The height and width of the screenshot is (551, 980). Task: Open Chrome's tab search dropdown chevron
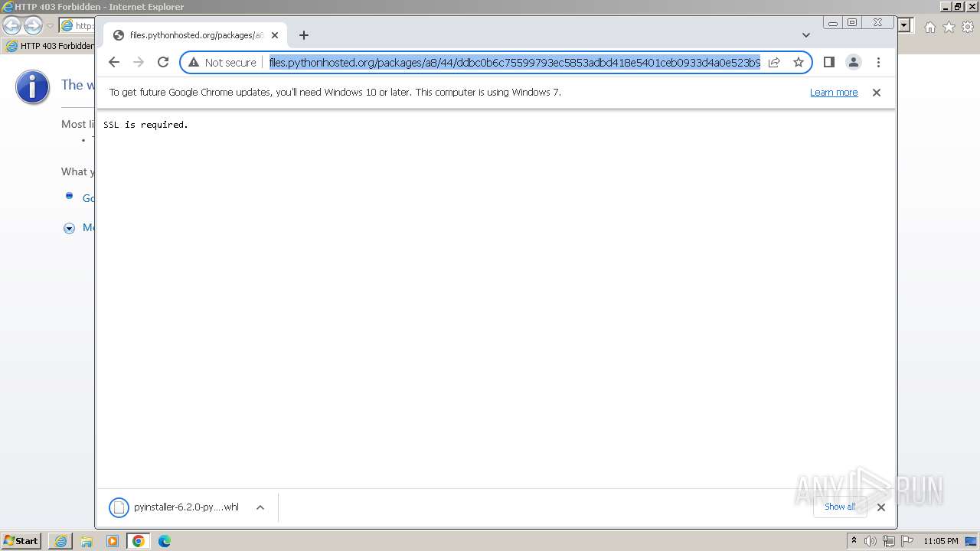[x=806, y=35]
